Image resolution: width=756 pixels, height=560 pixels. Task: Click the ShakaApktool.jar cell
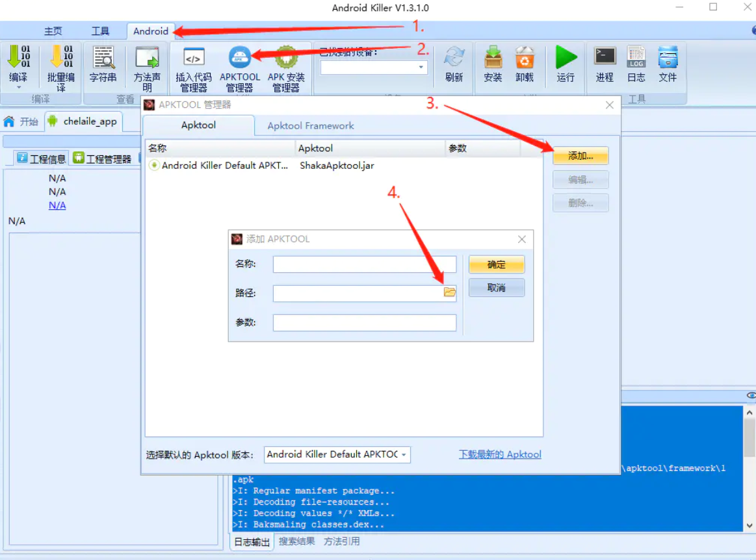(x=337, y=165)
